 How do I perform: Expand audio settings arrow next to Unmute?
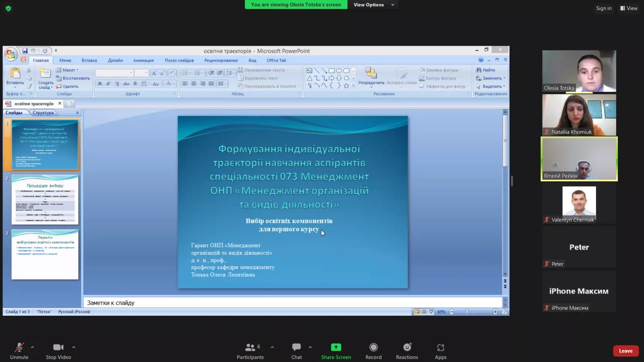pos(33,347)
